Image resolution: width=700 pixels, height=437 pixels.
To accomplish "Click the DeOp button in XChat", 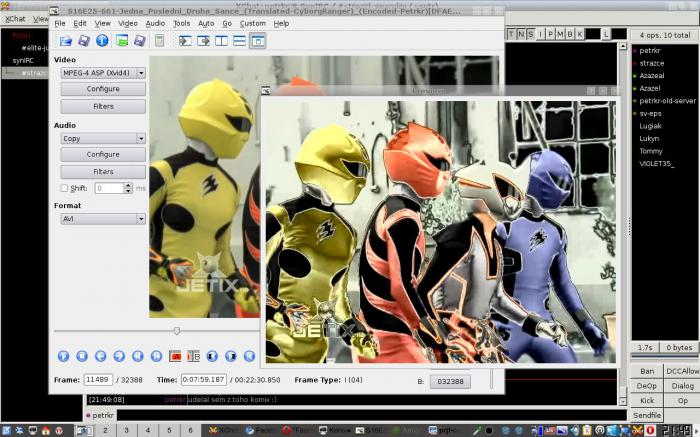I will pyautogui.click(x=647, y=386).
